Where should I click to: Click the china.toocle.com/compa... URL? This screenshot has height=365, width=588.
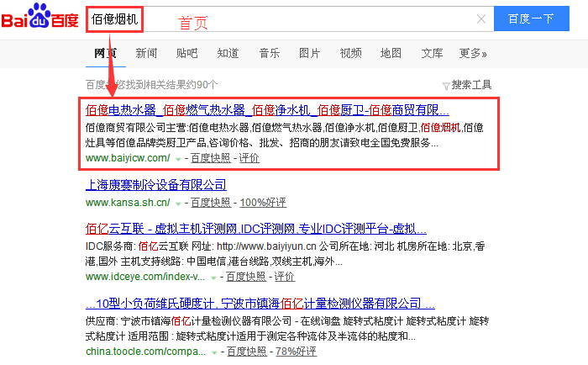point(145,352)
